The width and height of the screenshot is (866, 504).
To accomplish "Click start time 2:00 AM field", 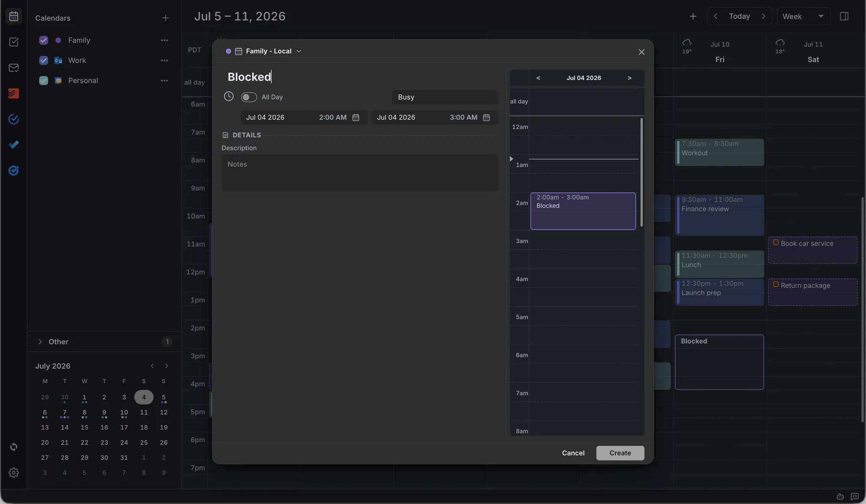I will click(332, 118).
